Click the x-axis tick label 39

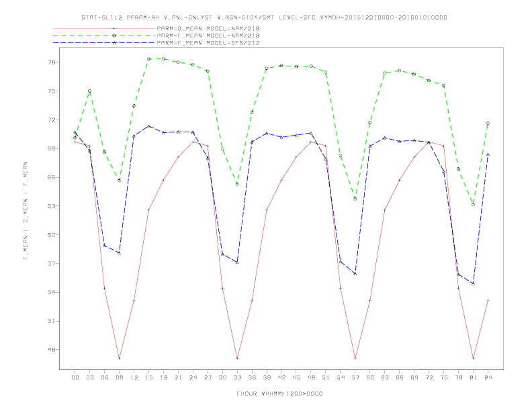[267, 377]
